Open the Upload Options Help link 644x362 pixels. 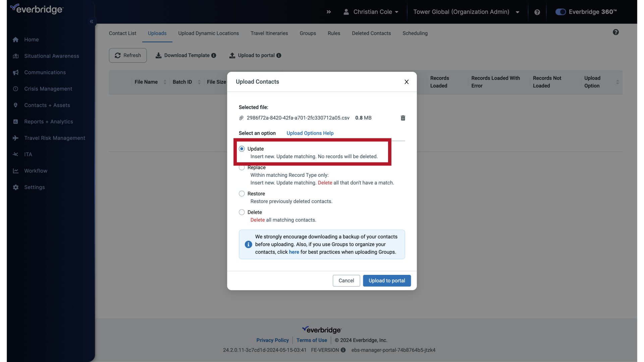click(310, 133)
